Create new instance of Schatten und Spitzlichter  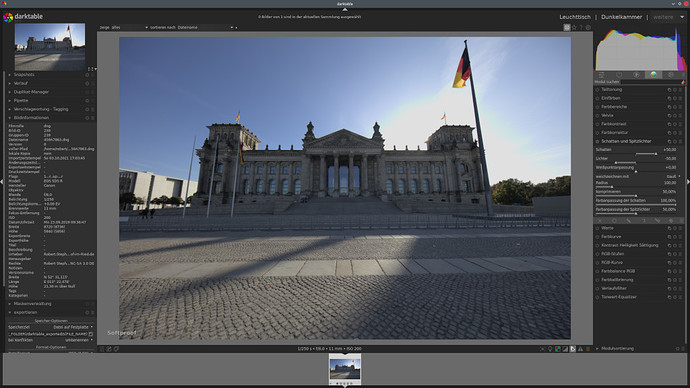click(669, 142)
